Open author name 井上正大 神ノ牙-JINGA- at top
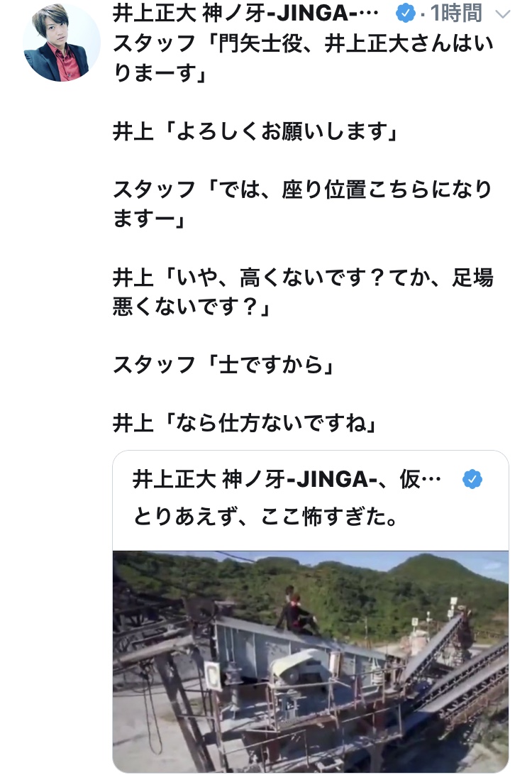The width and height of the screenshot is (532, 775). click(x=245, y=13)
